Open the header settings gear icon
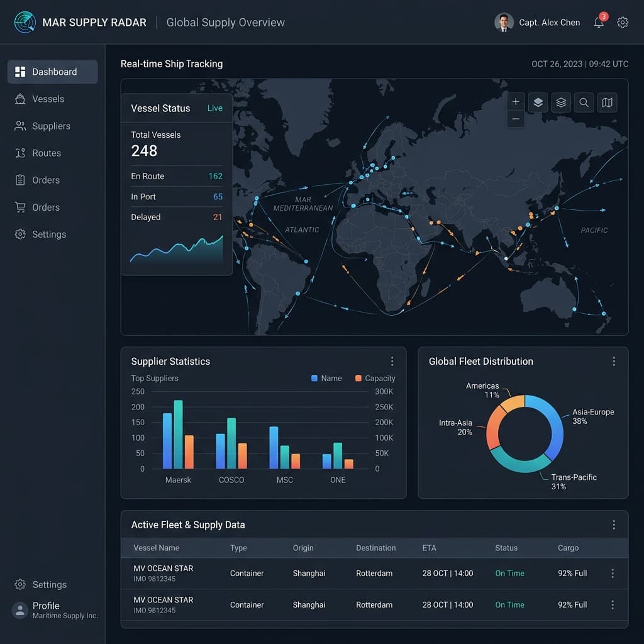The width and height of the screenshot is (644, 644). pos(623,22)
